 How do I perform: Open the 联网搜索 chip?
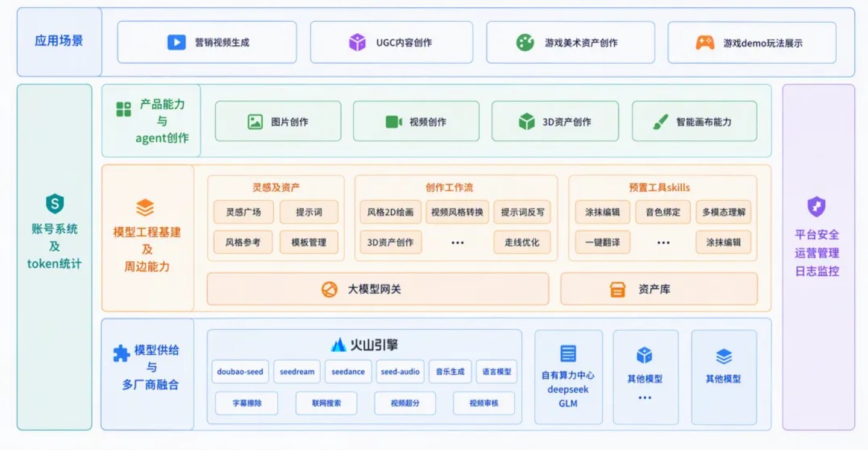pos(326,403)
